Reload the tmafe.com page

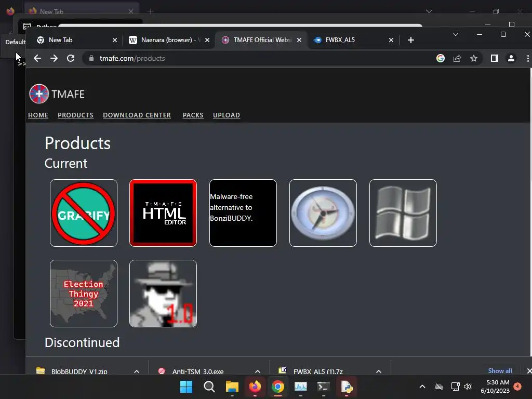coord(71,58)
